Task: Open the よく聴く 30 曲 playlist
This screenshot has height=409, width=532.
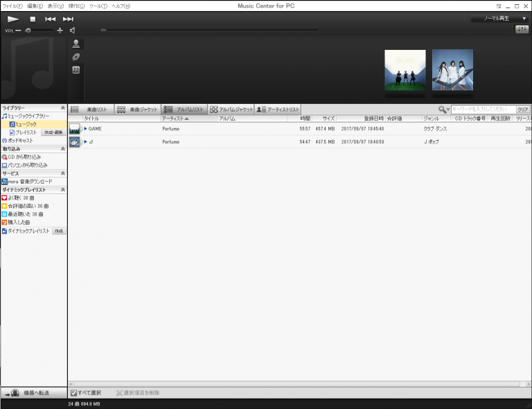Action: pyautogui.click(x=18, y=198)
